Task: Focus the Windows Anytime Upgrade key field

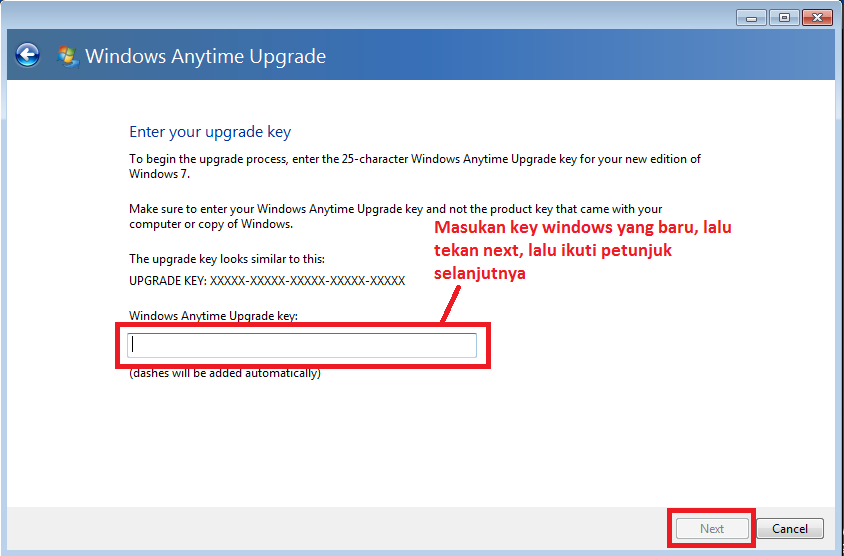Action: 302,345
